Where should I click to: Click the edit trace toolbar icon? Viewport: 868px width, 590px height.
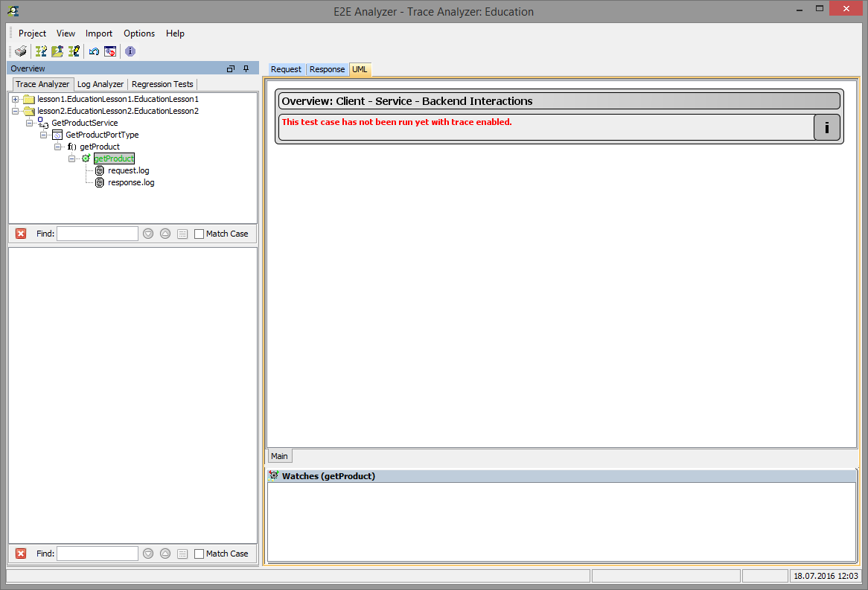(x=74, y=51)
